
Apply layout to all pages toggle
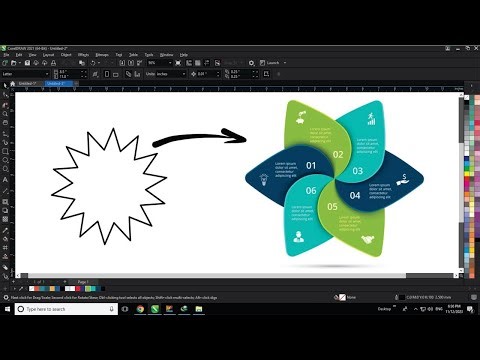pyautogui.click(x=128, y=74)
